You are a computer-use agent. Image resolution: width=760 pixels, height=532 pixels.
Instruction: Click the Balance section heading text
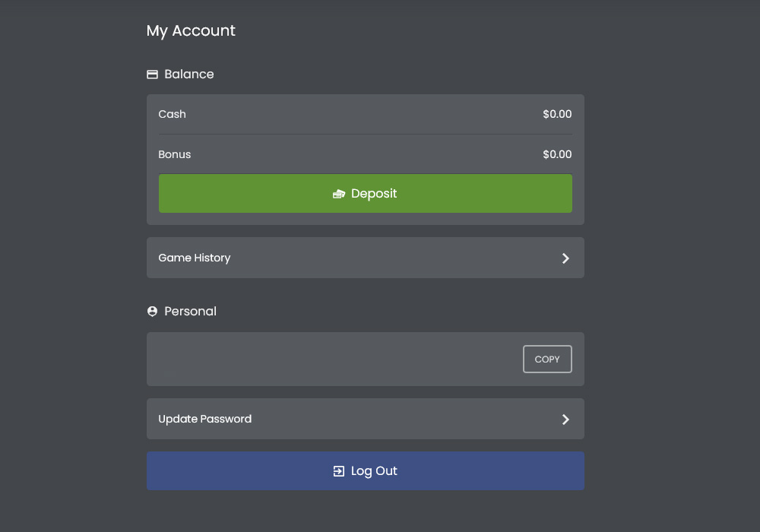click(x=189, y=74)
